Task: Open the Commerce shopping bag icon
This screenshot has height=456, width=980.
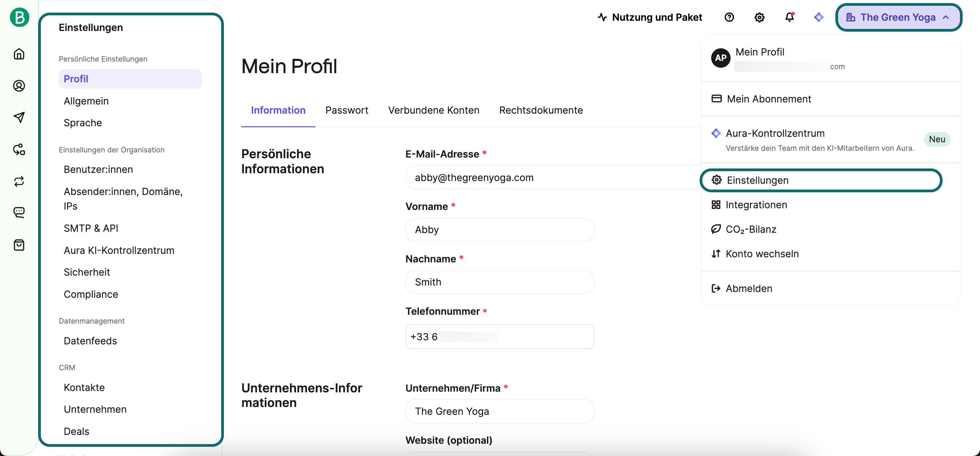Action: coord(19,245)
